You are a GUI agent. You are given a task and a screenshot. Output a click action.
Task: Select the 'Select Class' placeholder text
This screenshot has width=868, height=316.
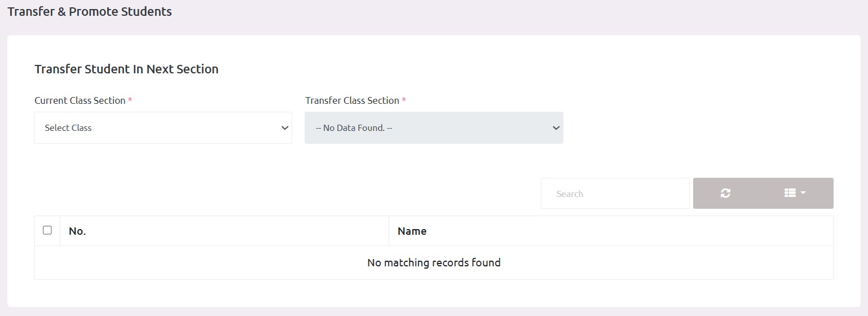[68, 128]
